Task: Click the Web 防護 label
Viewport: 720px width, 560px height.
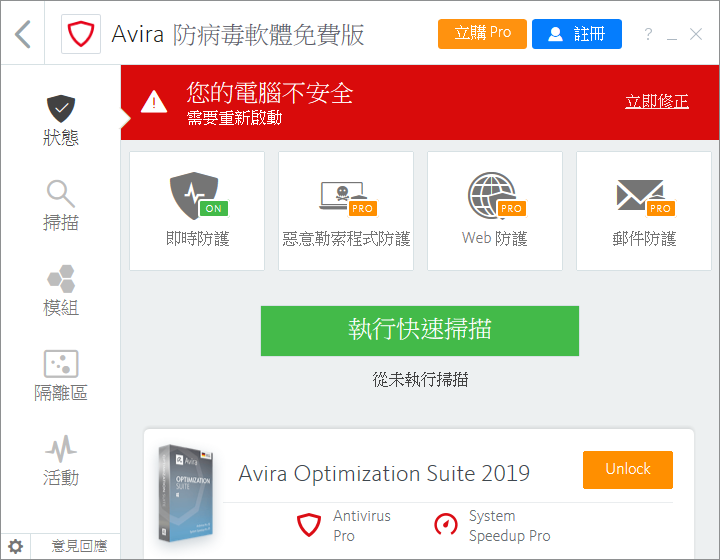Action: tap(495, 238)
